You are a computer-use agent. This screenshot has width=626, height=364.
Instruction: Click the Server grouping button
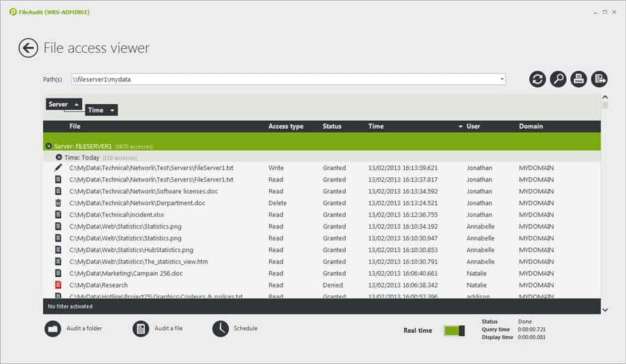pyautogui.click(x=64, y=104)
